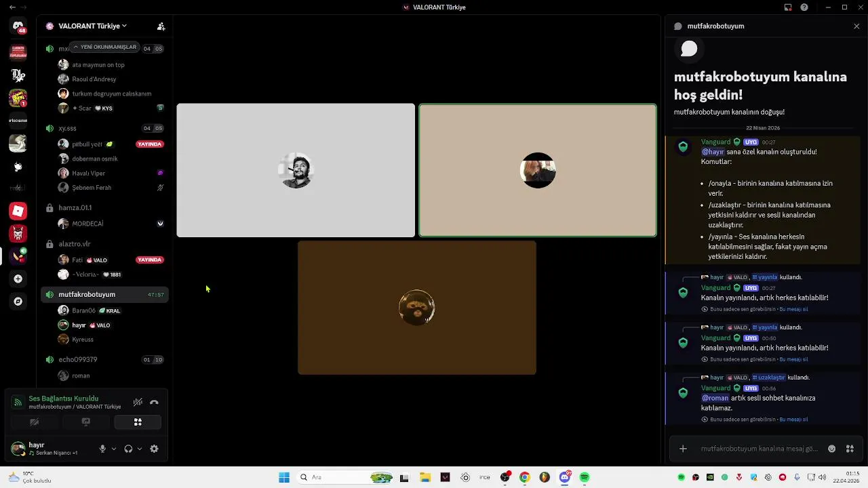Open microphone input options arrow
The height and width of the screenshot is (488, 868).
tap(113, 449)
